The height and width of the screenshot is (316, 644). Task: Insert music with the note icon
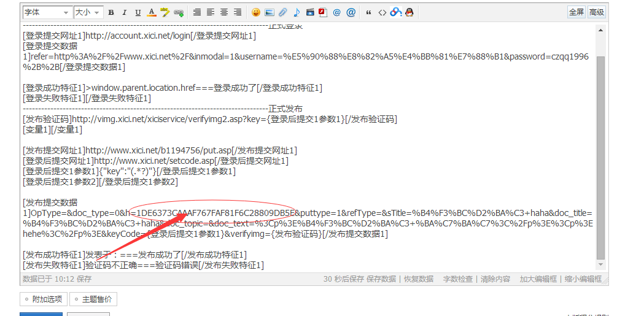pyautogui.click(x=297, y=12)
